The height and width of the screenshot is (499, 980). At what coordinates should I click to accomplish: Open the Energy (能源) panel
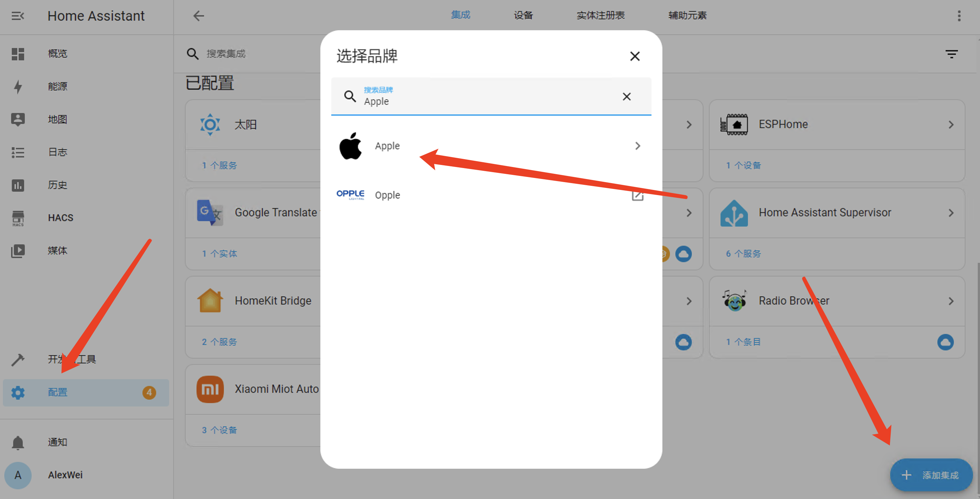(x=57, y=86)
